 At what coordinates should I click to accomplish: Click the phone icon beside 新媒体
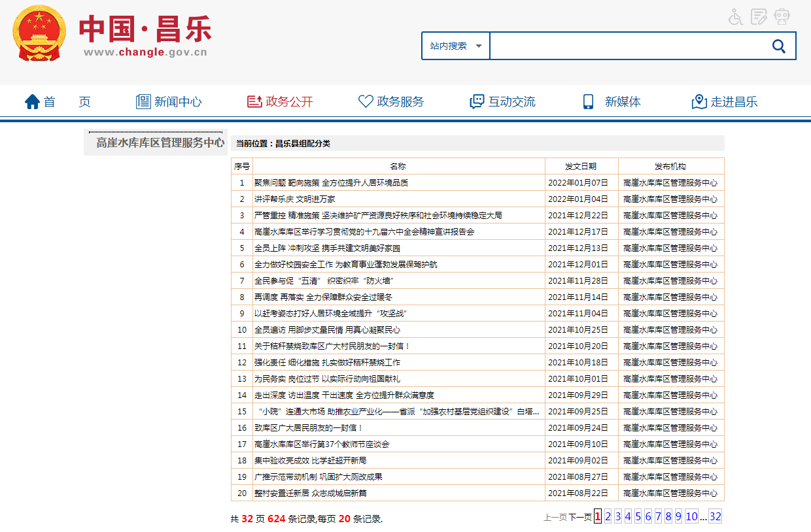588,102
